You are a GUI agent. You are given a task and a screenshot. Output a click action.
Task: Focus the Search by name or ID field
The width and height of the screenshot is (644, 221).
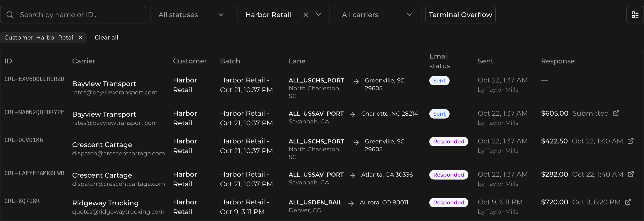(x=73, y=15)
